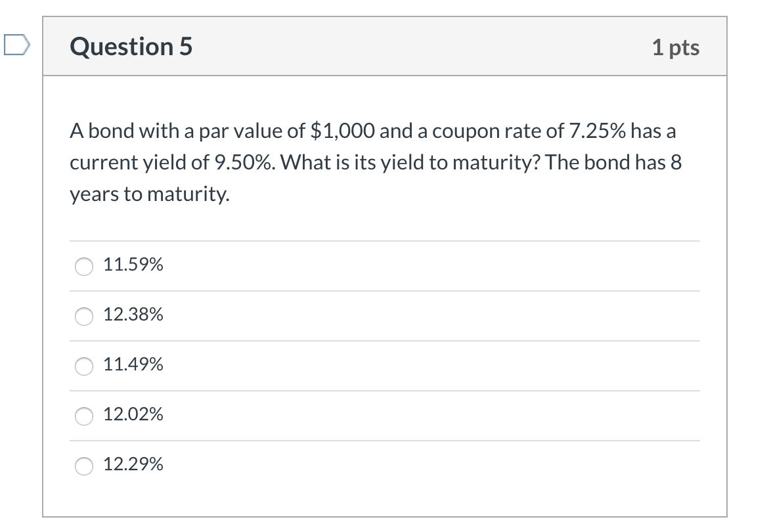This screenshot has height=532, width=771.
Task: Click the 12.02% answer row
Action: pos(384,415)
